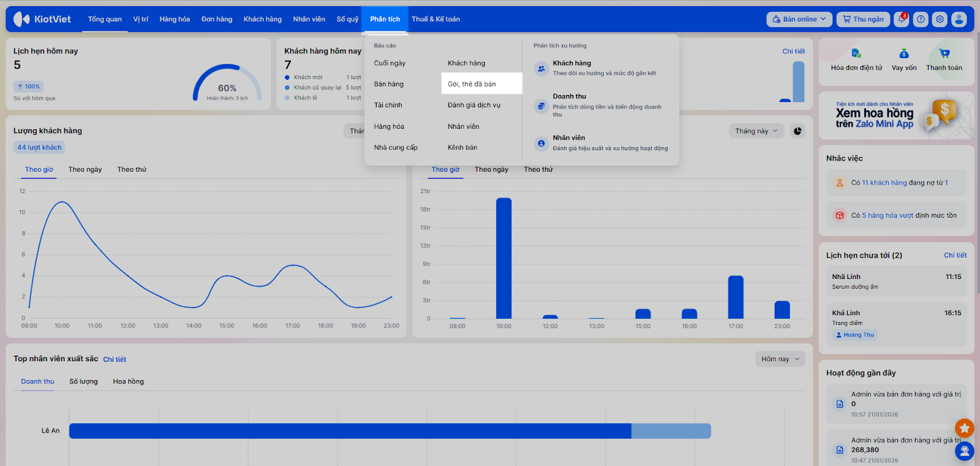Click the notification bell icon
The width and height of the screenshot is (980, 466).
(901, 19)
